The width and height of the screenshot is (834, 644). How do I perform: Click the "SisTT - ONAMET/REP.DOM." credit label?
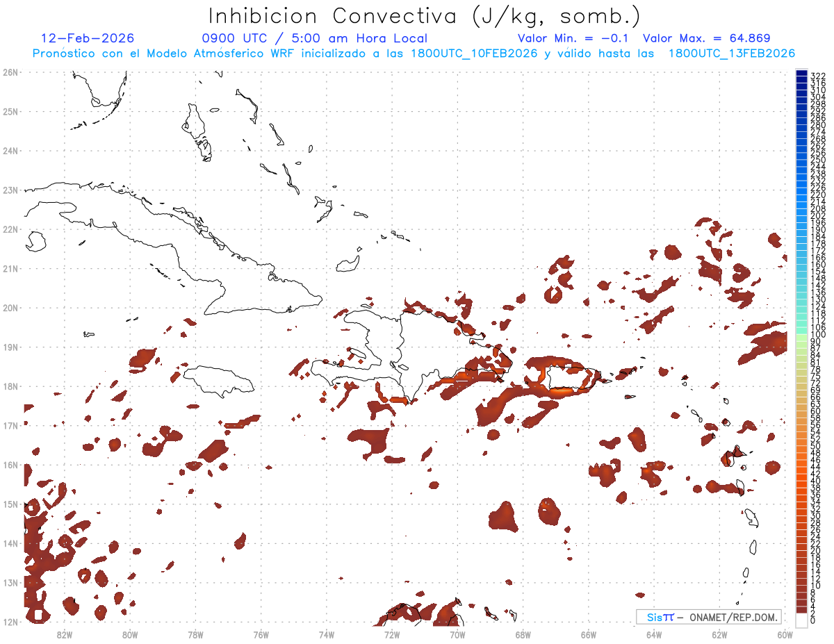point(709,617)
